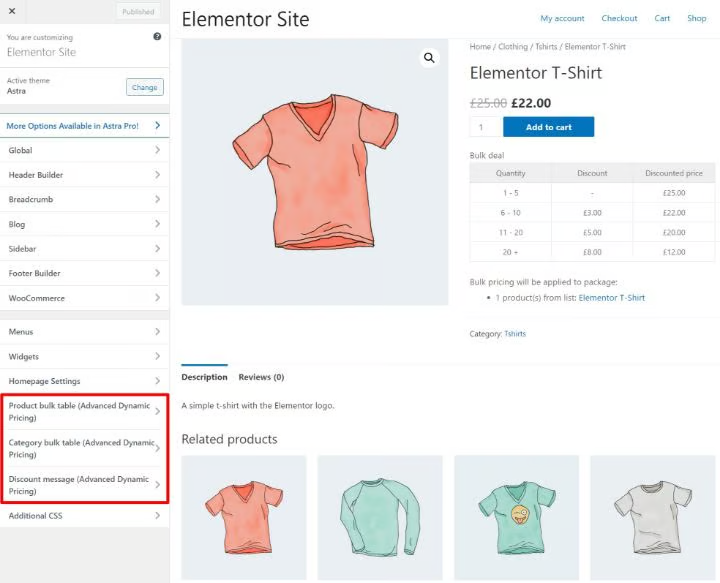
Task: Click the product image zoom magnifier icon
Action: [429, 58]
